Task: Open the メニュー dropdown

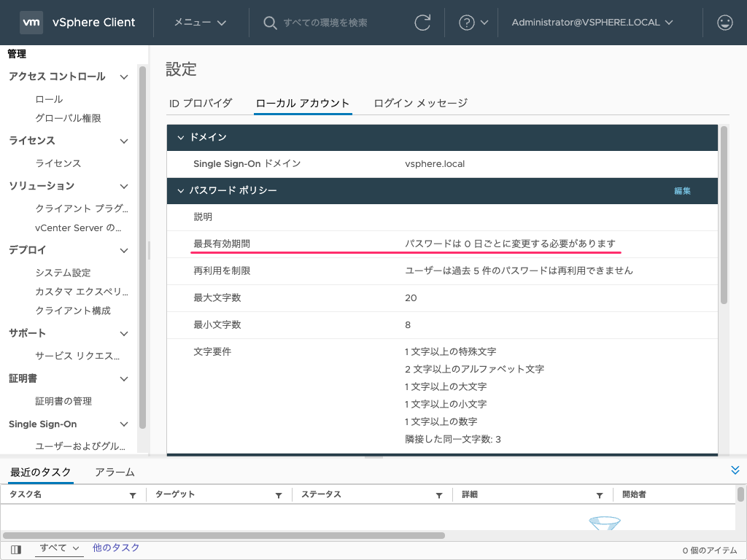Action: click(200, 23)
